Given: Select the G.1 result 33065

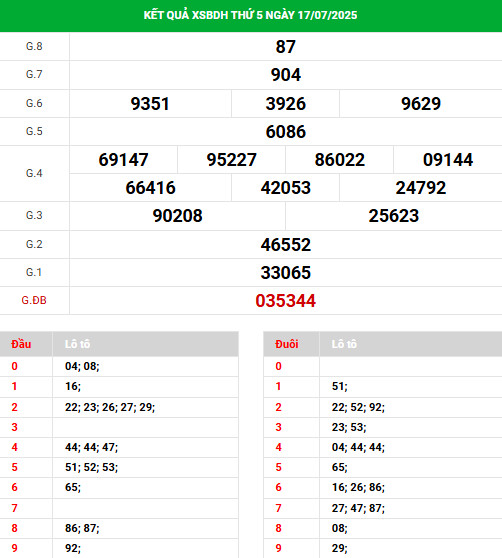Looking at the screenshot, I should (285, 273).
